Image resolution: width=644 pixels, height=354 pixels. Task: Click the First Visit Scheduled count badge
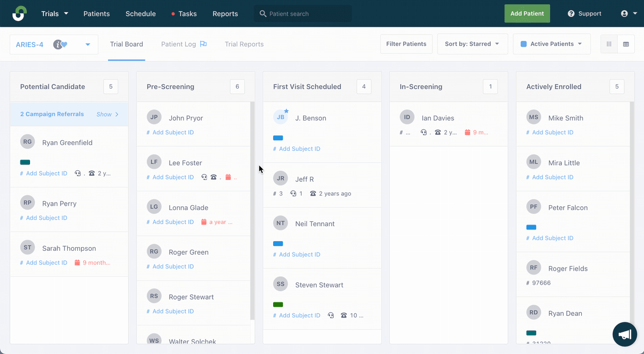364,86
